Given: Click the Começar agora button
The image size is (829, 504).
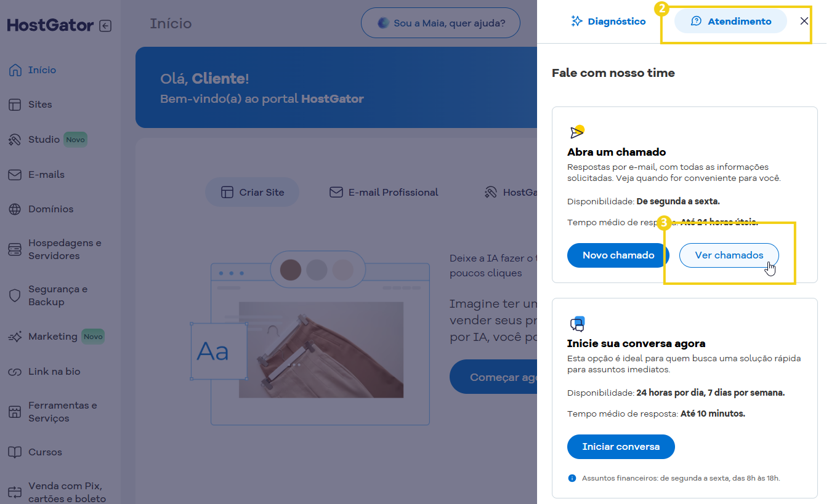Looking at the screenshot, I should (493, 377).
